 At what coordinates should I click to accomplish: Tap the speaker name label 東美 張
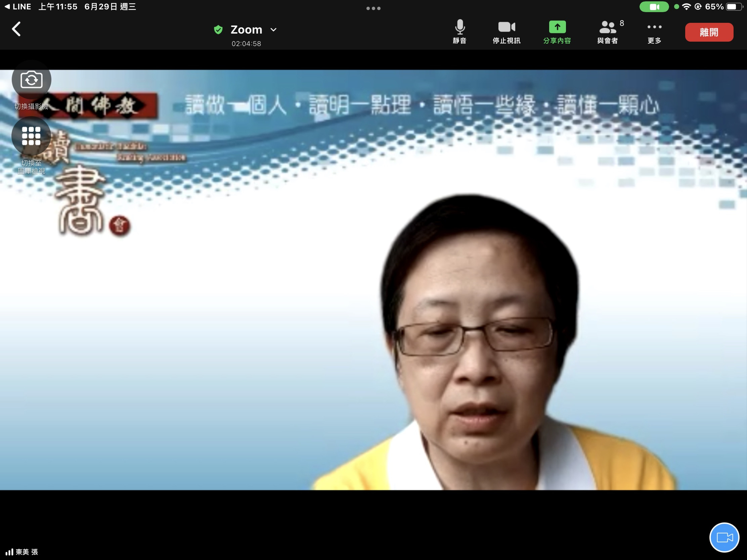(26, 552)
